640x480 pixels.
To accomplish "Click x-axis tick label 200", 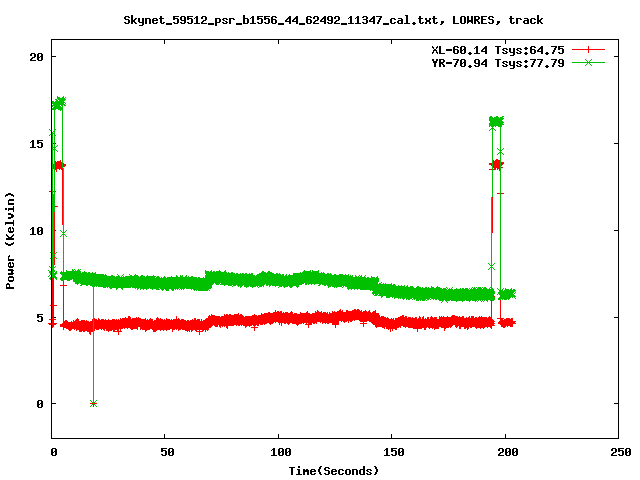I will coord(508,452).
